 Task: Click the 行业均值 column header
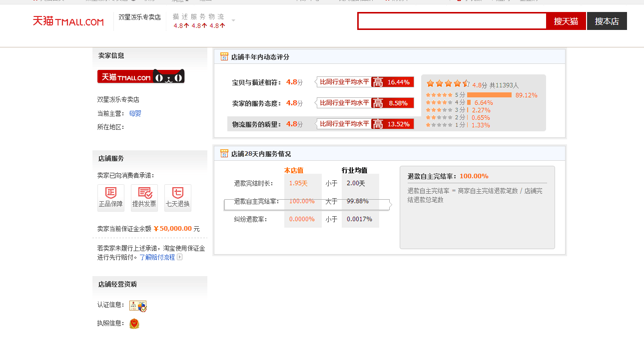(x=354, y=170)
